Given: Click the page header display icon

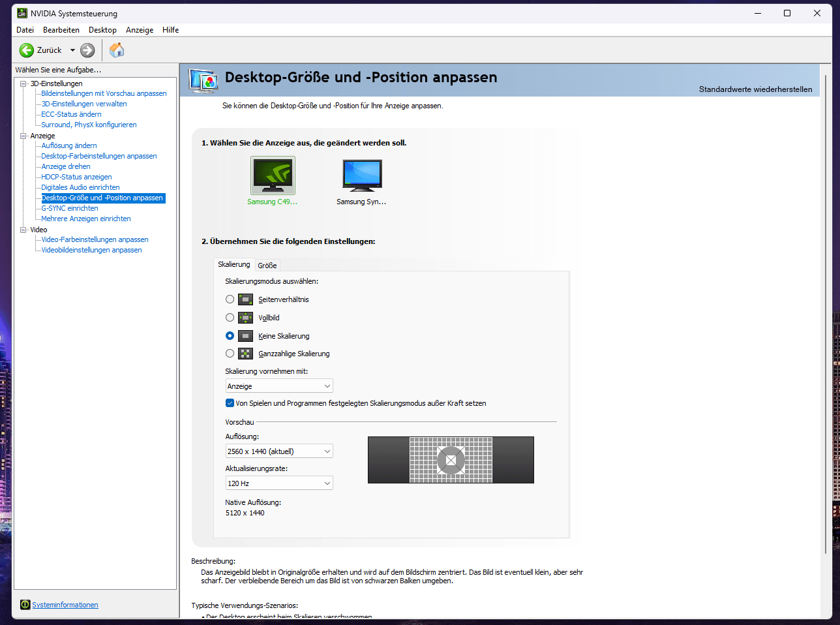Looking at the screenshot, I should tap(203, 80).
